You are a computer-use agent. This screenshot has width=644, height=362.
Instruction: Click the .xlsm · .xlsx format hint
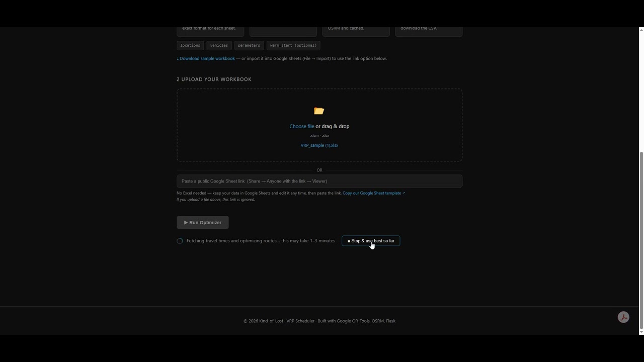click(319, 136)
